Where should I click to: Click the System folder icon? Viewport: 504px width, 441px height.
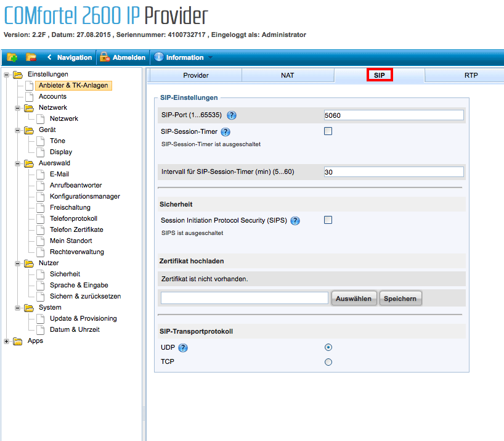click(29, 308)
